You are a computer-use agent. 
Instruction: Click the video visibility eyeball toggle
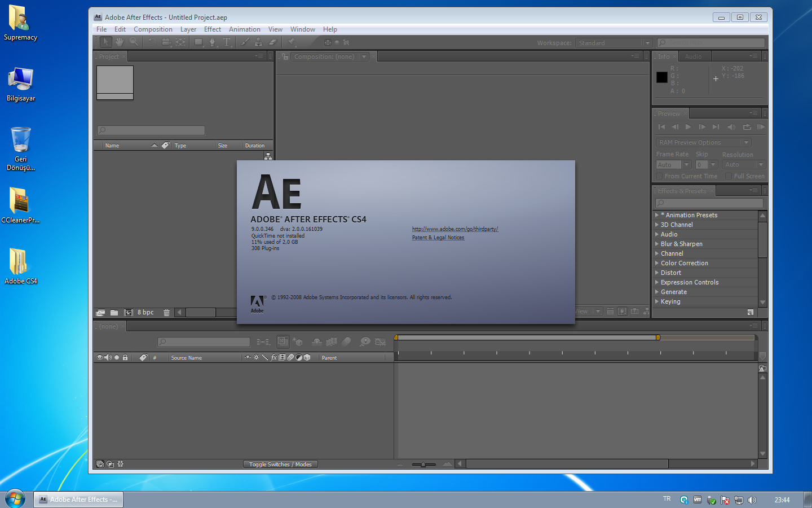click(x=100, y=357)
